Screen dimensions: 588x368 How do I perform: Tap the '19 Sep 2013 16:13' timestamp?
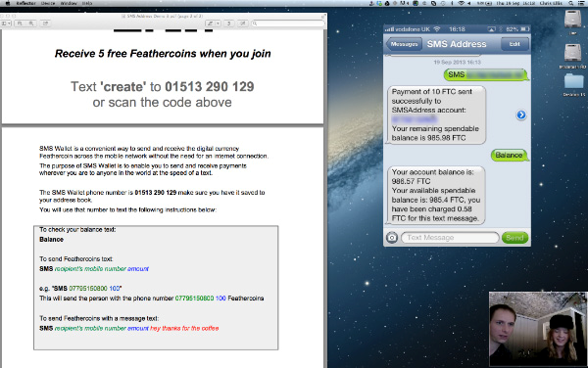[457, 62]
